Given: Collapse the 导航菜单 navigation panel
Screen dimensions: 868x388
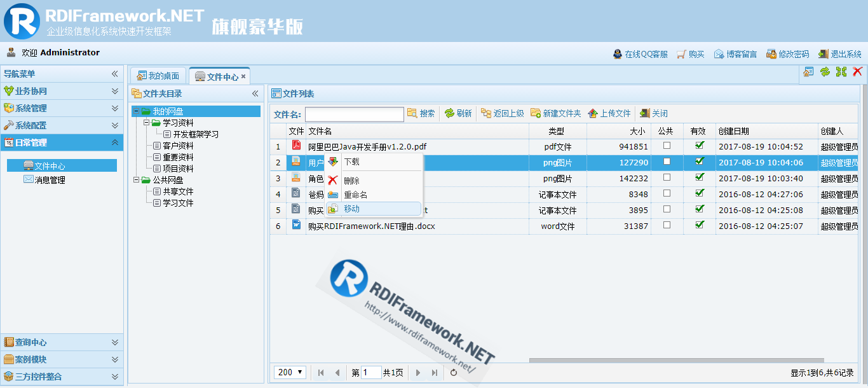Looking at the screenshot, I should point(115,74).
